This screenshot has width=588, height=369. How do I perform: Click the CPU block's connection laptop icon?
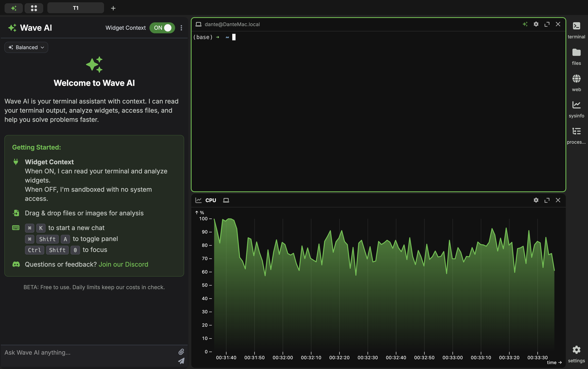point(226,200)
